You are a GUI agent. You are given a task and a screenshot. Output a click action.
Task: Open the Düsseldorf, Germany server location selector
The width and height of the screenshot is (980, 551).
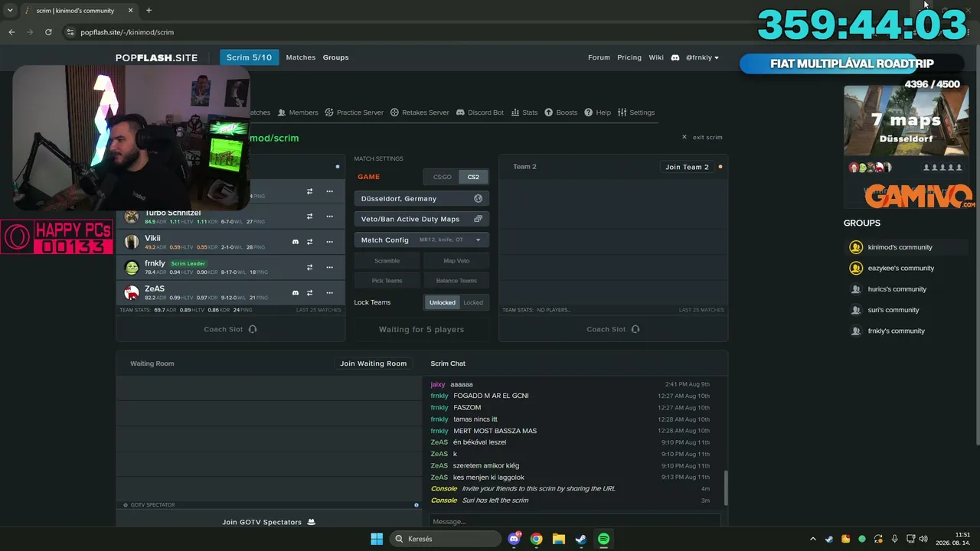click(x=422, y=198)
